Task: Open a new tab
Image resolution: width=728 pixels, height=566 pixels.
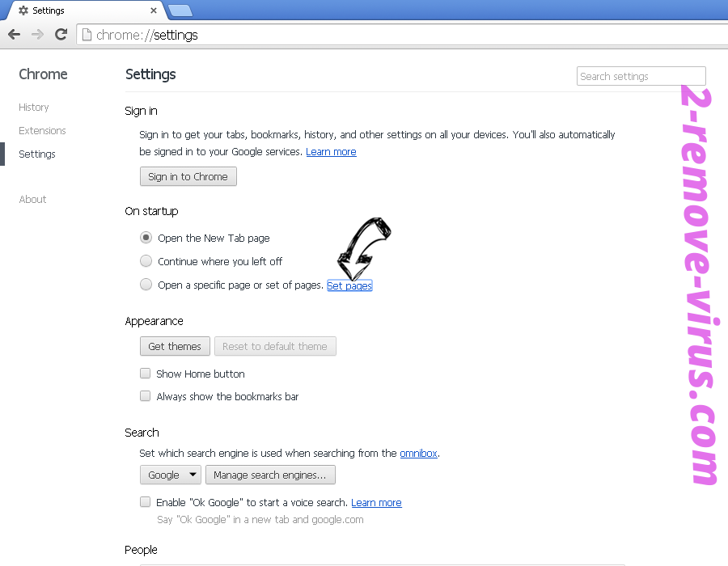Action: (180, 11)
